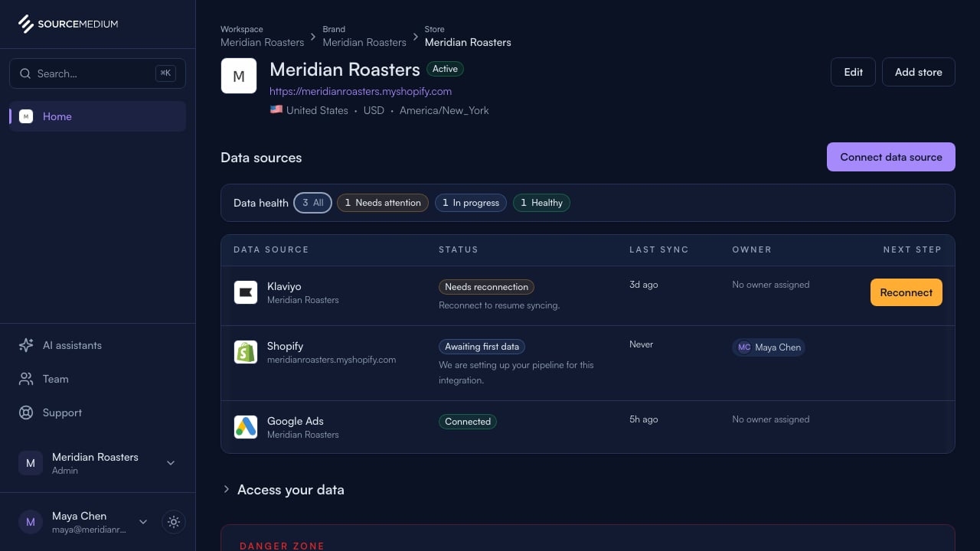Click 'No owner assigned' in Google Ads row
This screenshot has width=980, height=551.
click(771, 419)
